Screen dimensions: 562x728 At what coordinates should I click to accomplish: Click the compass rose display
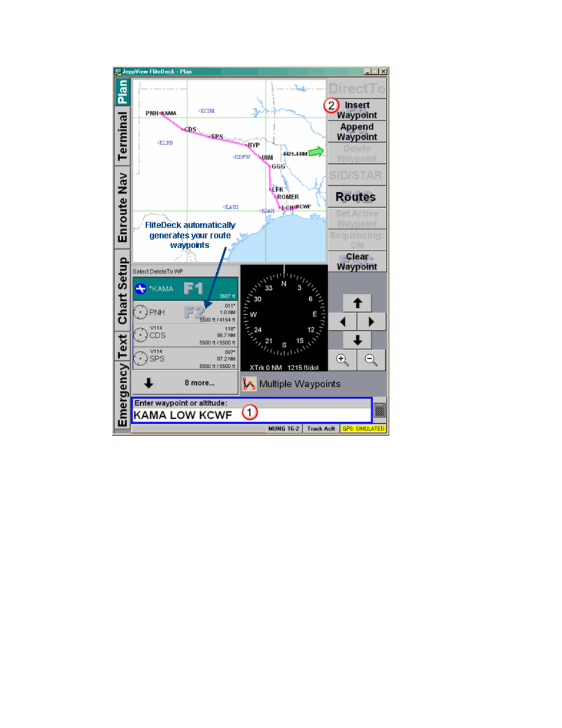point(284,315)
